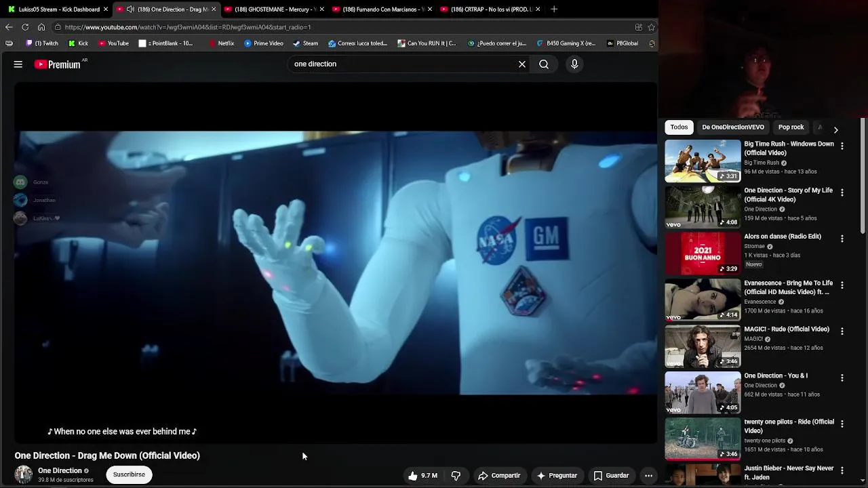This screenshot has height=488, width=868.
Task: Close the Kick Dashboard tab
Action: [106, 9]
